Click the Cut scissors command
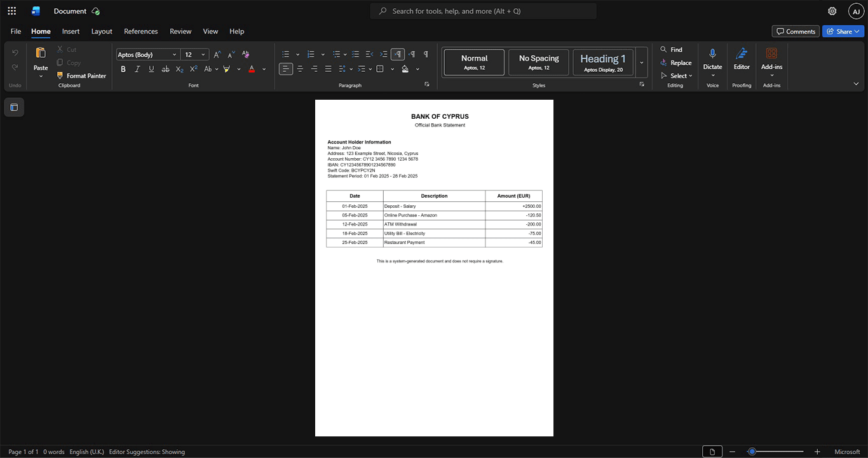This screenshot has height=458, width=868. pyautogui.click(x=66, y=50)
